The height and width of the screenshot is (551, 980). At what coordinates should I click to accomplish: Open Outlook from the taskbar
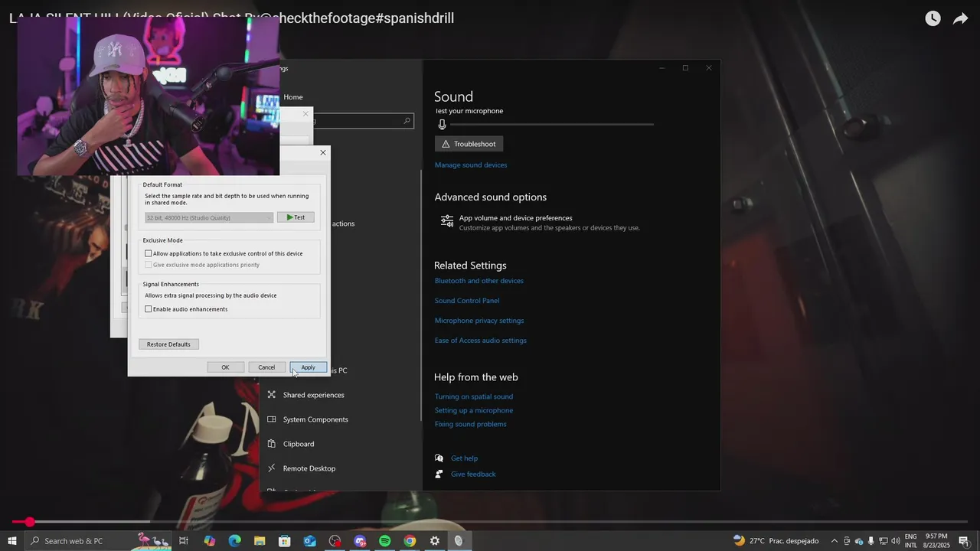coord(309,541)
